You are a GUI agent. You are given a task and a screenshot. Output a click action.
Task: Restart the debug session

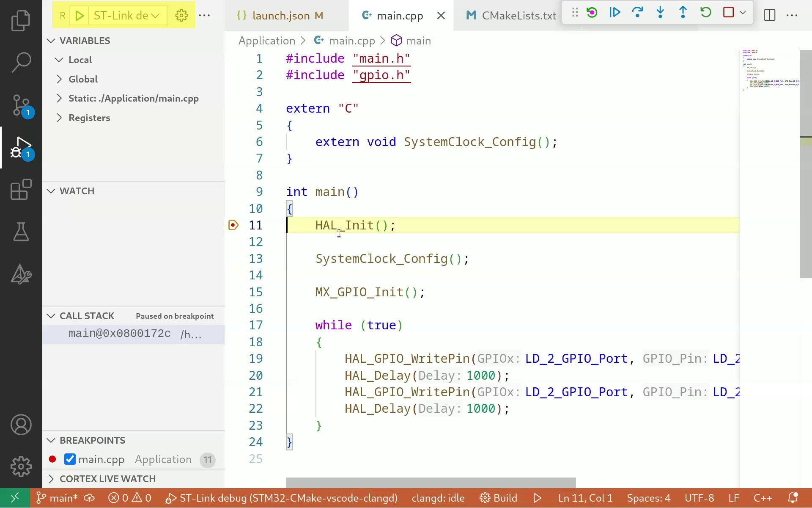[705, 12]
